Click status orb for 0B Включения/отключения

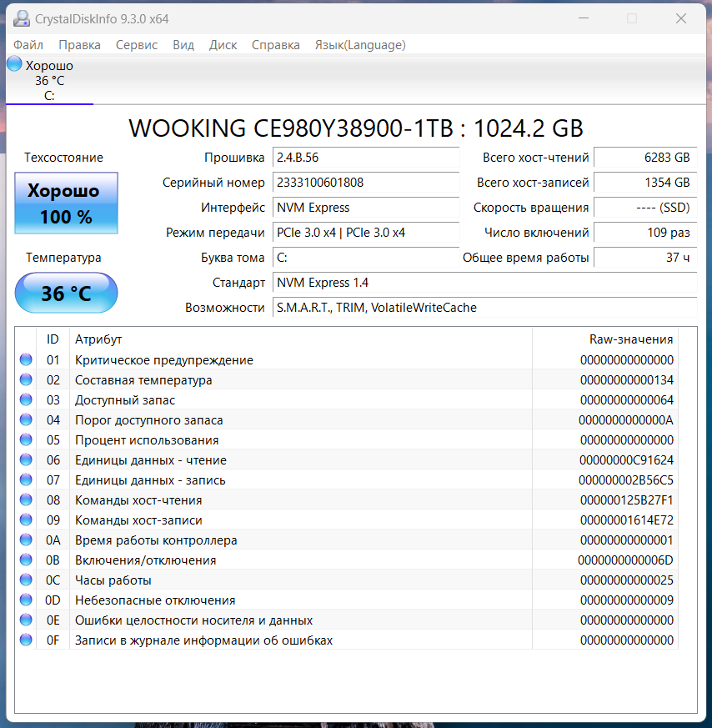[26, 560]
